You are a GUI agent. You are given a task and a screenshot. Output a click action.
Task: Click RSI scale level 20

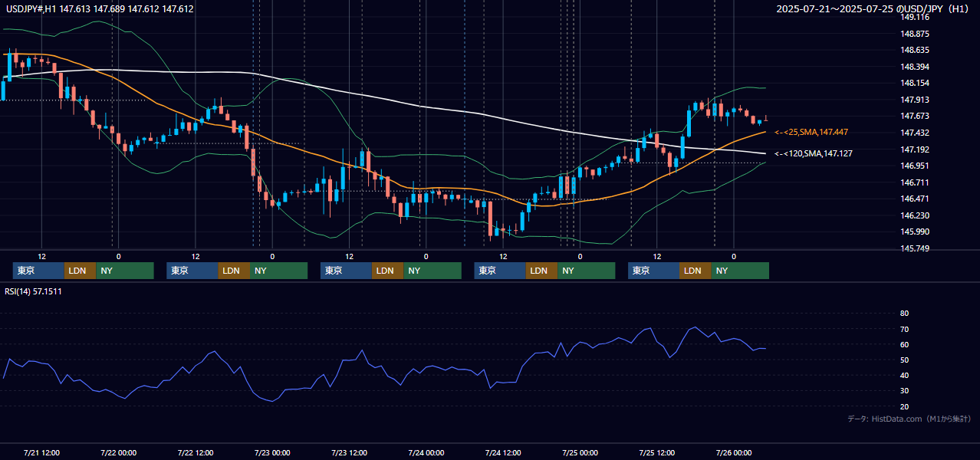(x=904, y=406)
